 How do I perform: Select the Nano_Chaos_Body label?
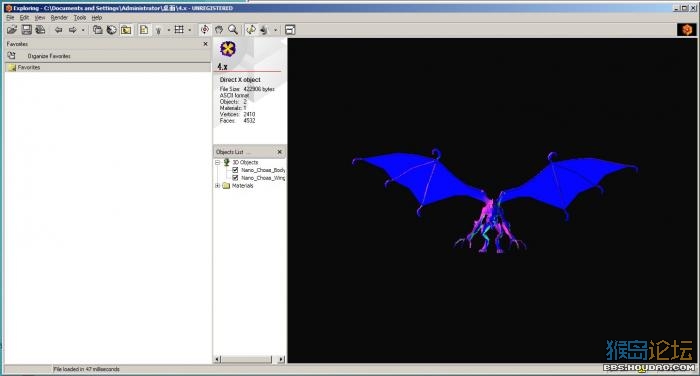click(263, 170)
